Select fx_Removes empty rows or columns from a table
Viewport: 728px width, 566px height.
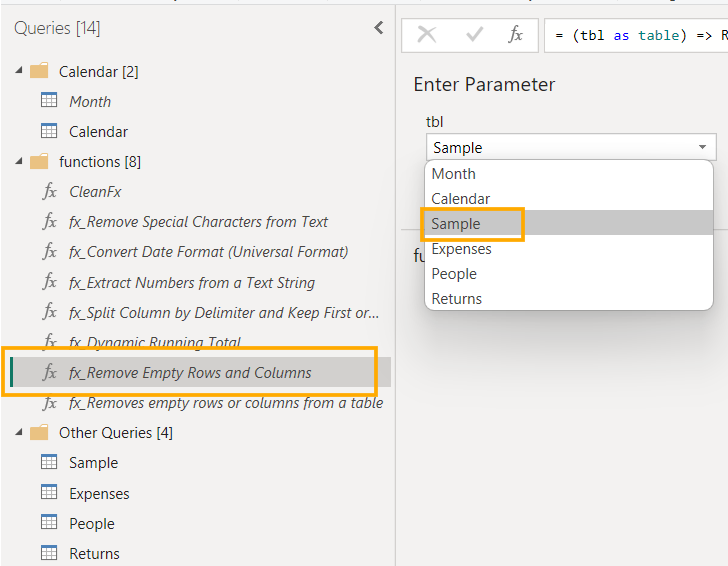[226, 403]
